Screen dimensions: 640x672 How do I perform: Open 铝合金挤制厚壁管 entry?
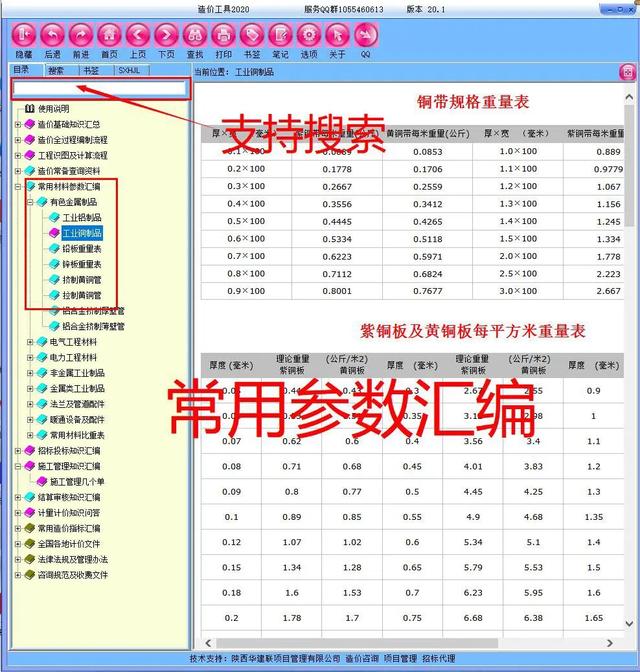click(x=93, y=311)
